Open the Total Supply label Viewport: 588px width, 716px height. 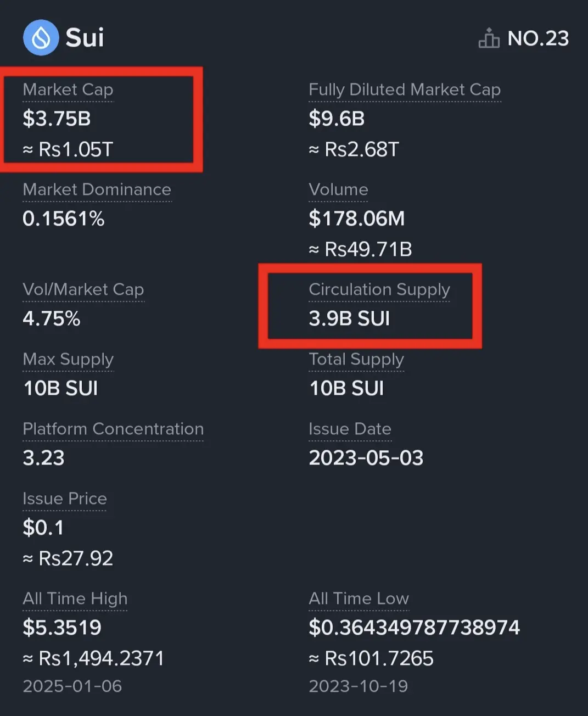356,359
